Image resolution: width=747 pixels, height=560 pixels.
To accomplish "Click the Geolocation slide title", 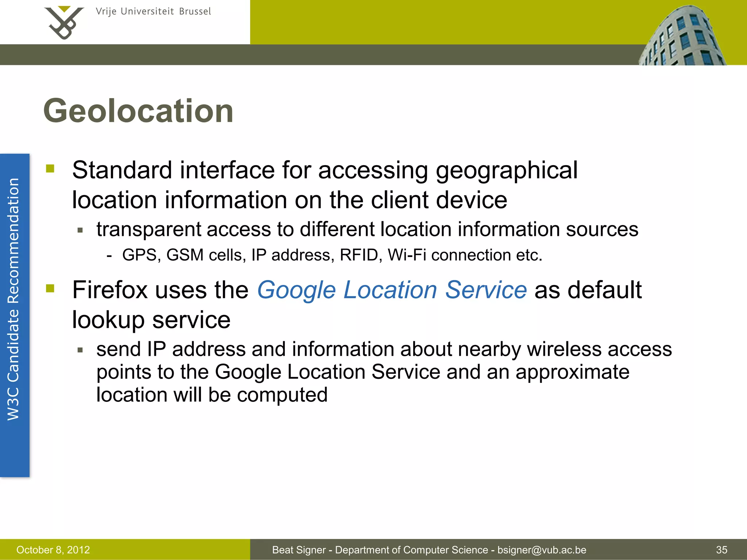I will point(138,111).
